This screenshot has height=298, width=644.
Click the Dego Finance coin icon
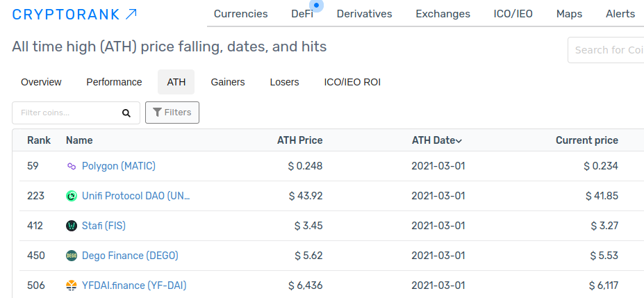pos(72,256)
